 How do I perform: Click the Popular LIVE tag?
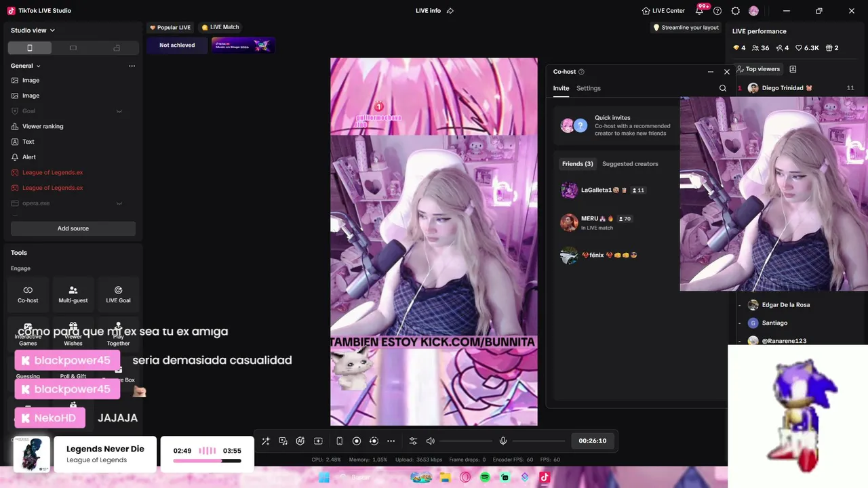(x=170, y=28)
